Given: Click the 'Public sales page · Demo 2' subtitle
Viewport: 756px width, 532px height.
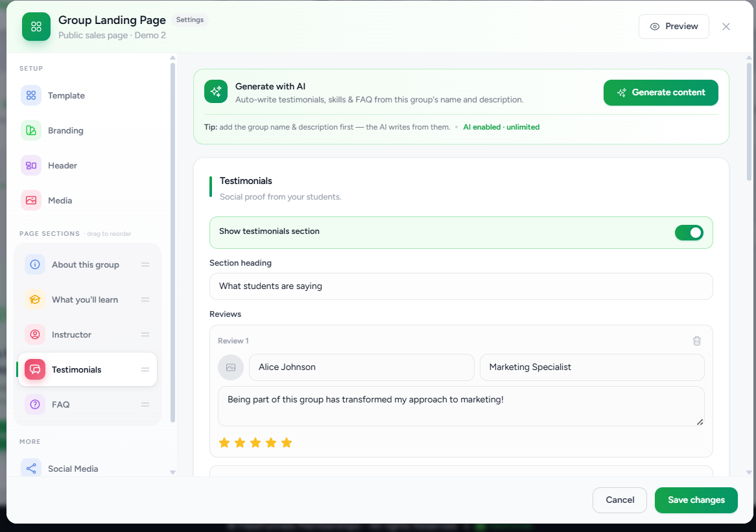Looking at the screenshot, I should click(x=112, y=35).
